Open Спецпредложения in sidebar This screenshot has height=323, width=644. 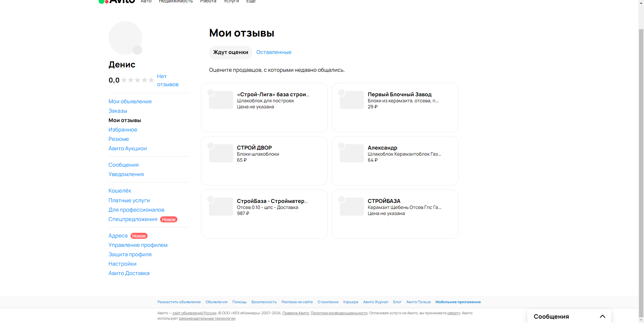click(x=133, y=219)
